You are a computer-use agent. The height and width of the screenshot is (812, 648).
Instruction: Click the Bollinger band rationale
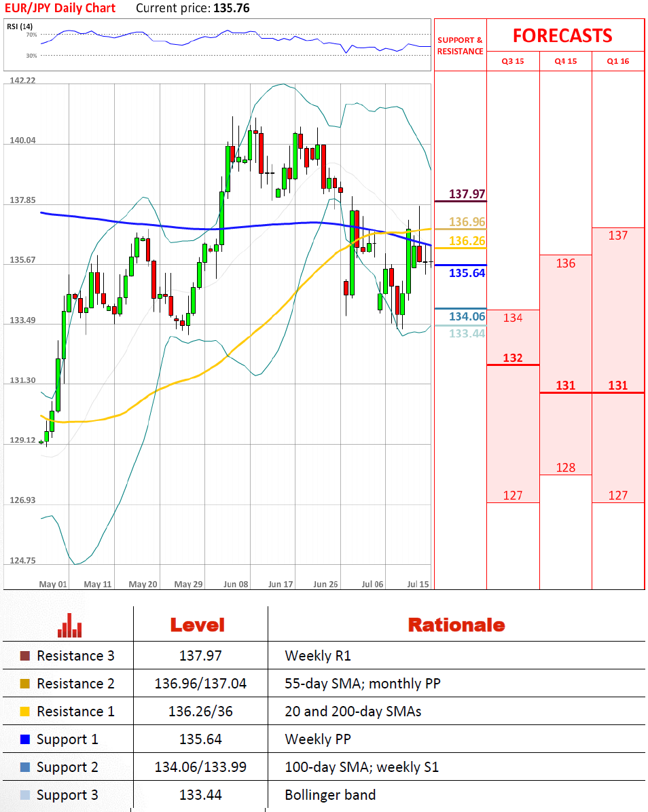pyautogui.click(x=331, y=795)
